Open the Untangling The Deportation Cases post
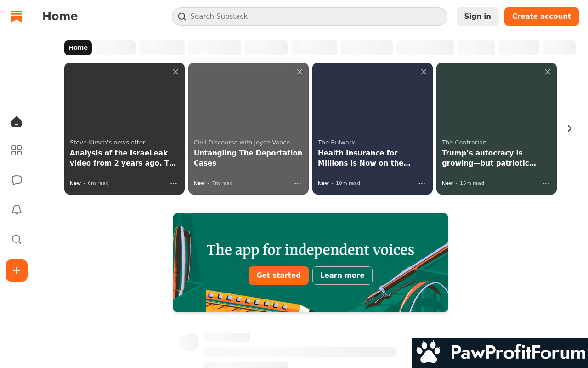The width and height of the screenshot is (588, 368). coord(248,158)
